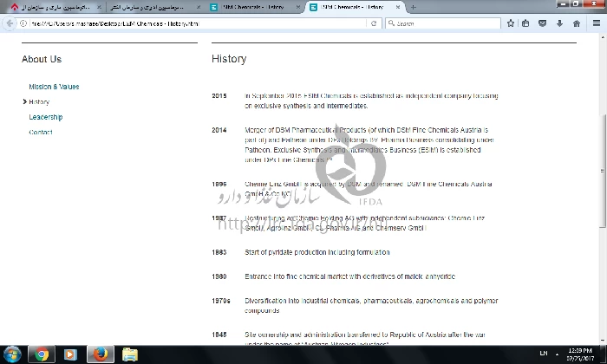This screenshot has width=607, height=364.
Task: Close the second Persian-titled tab
Action: point(199,7)
